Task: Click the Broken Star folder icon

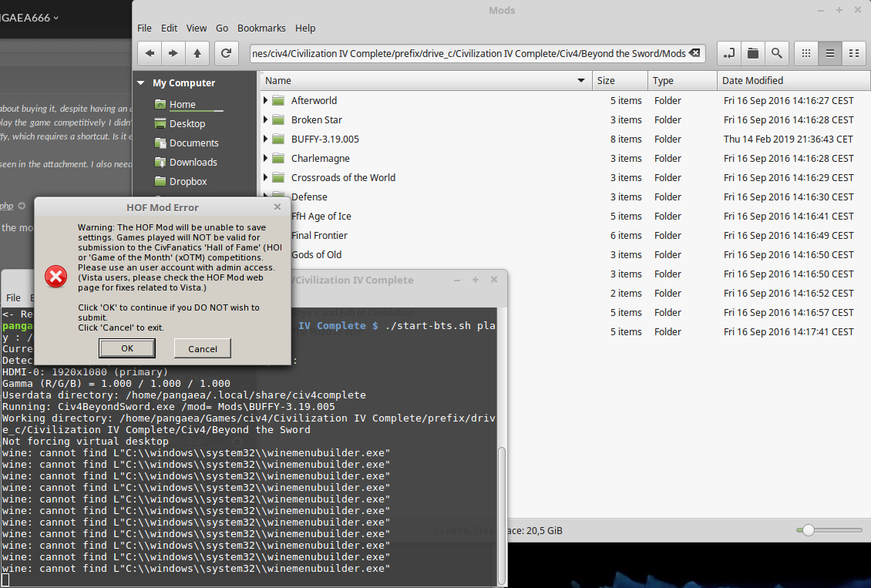Action: (278, 120)
